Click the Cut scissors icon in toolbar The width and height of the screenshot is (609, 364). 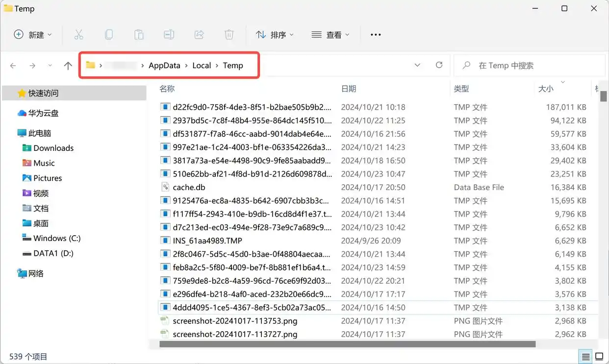coord(78,35)
